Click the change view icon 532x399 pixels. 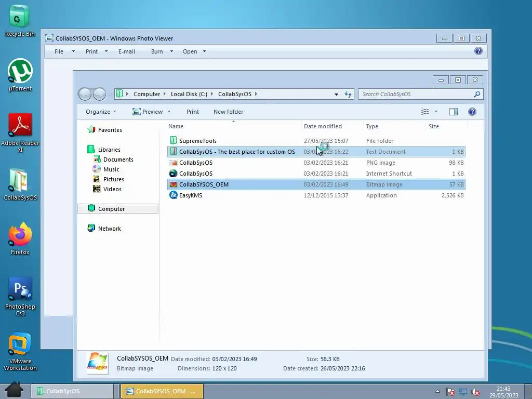pyautogui.click(x=425, y=112)
